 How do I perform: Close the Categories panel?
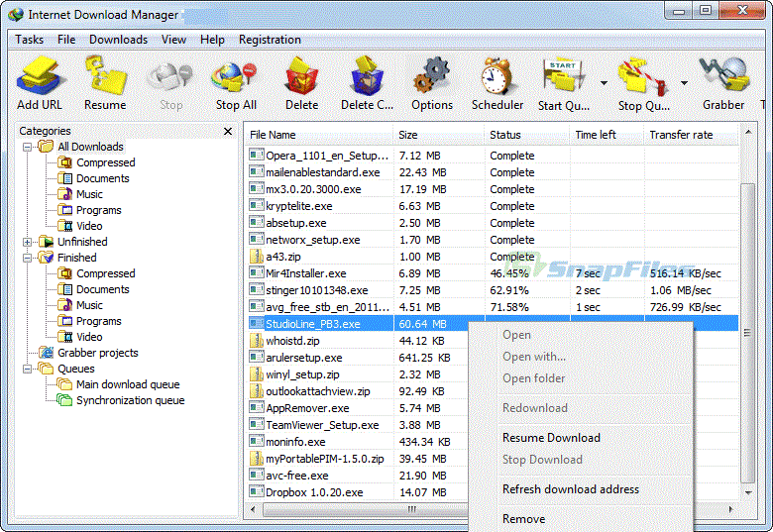228,131
